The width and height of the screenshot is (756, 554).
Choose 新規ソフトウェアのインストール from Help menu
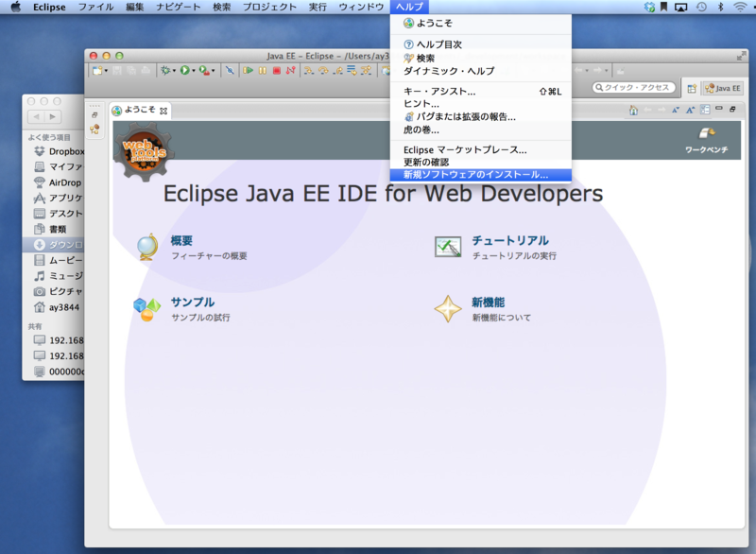(x=472, y=175)
